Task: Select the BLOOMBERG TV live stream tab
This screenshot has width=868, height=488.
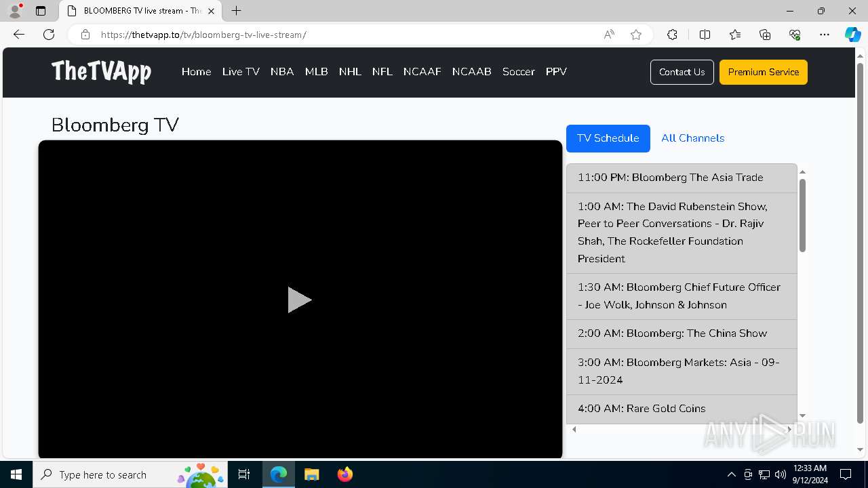Action: (139, 11)
